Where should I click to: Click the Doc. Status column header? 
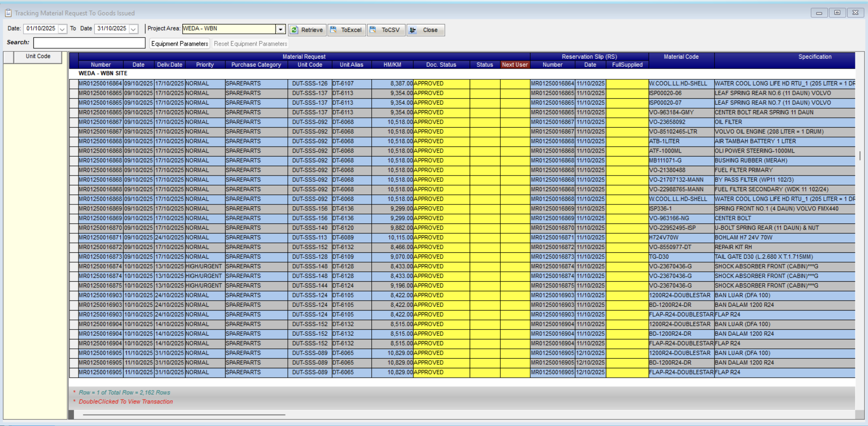tap(441, 65)
